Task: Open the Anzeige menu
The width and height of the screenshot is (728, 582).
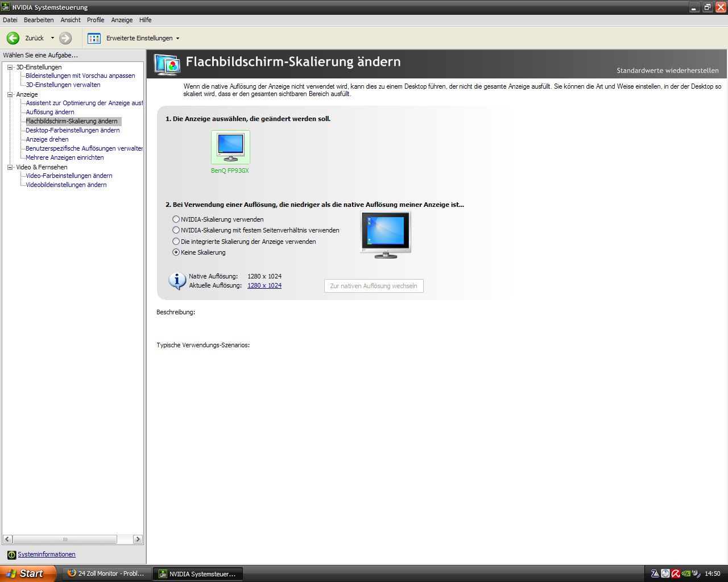Action: coord(122,20)
